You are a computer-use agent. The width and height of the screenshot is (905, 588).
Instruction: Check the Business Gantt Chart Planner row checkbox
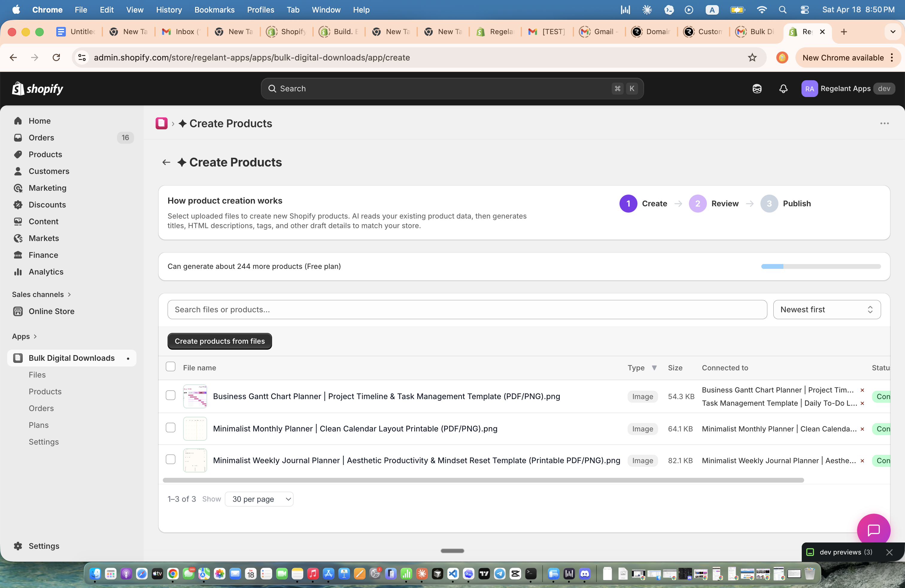(170, 395)
